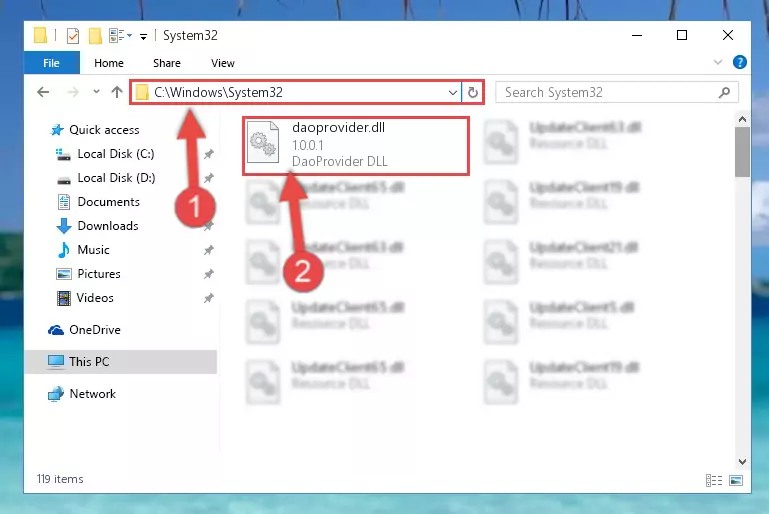Click the This PC monitor icon
This screenshot has width=769, height=514.
56,362
